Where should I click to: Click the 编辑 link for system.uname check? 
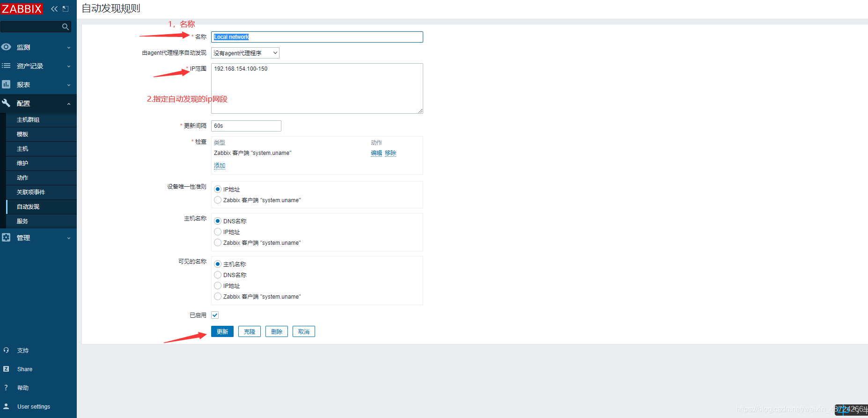tap(376, 153)
